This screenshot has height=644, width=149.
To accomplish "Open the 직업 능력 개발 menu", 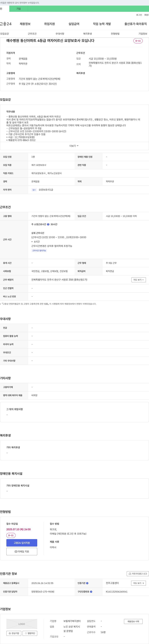I will [x=102, y=24].
